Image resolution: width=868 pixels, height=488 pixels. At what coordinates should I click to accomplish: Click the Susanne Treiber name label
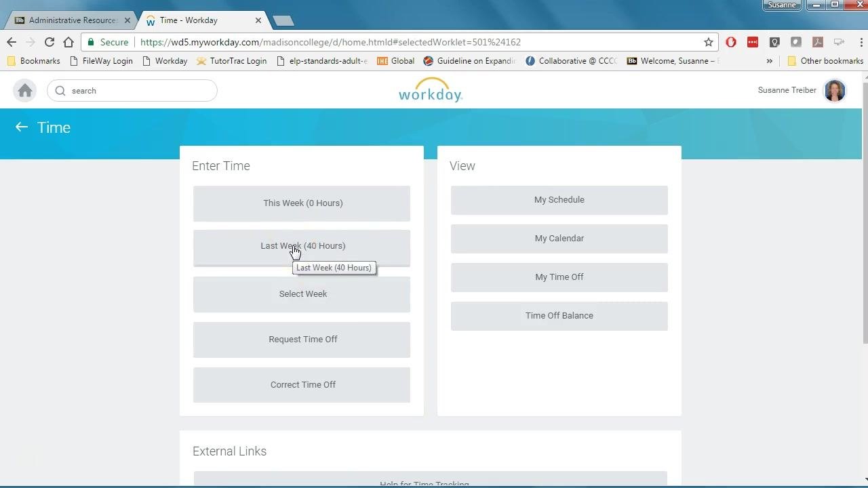click(x=787, y=90)
